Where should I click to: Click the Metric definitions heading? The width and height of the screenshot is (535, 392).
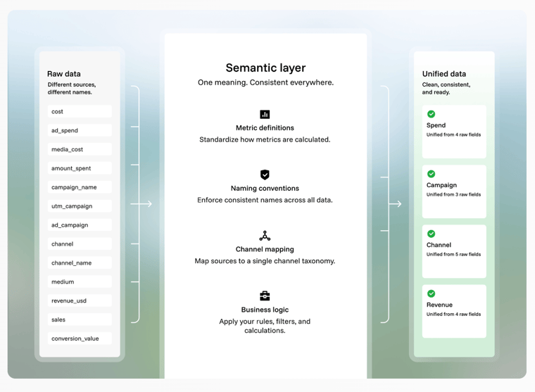265,128
